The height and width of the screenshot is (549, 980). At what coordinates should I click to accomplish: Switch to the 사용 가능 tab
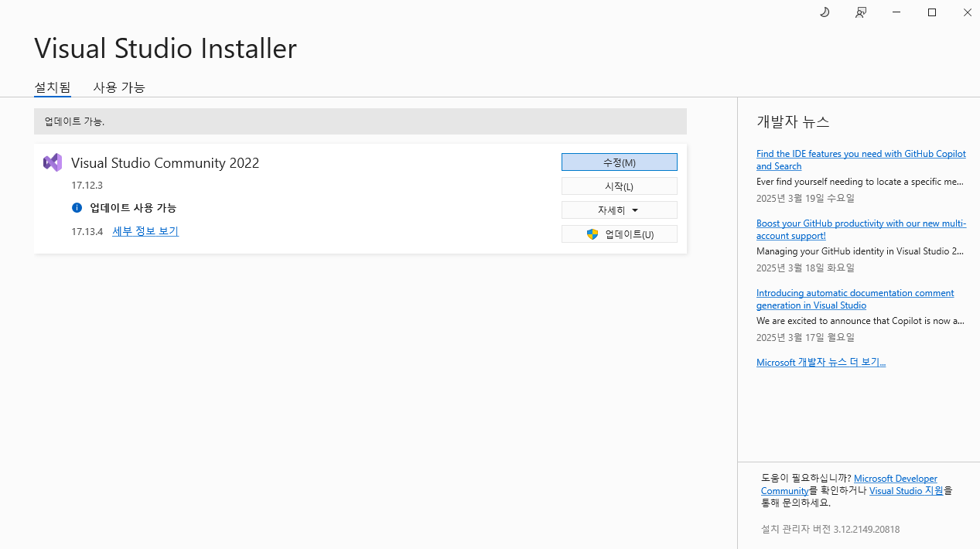[x=119, y=87]
